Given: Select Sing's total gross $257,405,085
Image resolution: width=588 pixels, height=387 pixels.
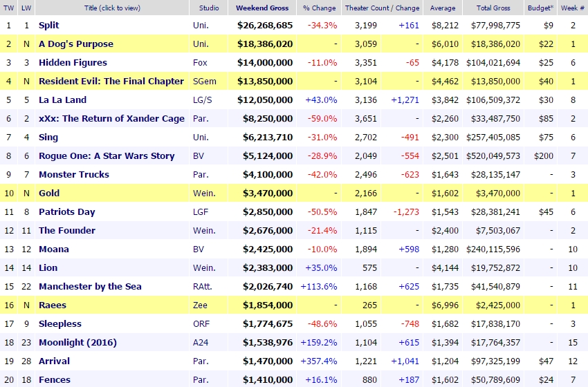Looking at the screenshot, I should (493, 138).
